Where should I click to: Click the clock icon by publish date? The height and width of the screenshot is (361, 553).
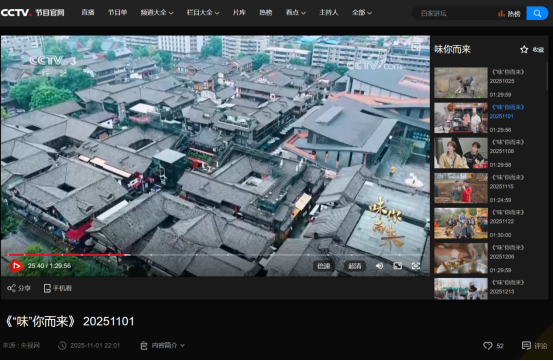[62, 345]
